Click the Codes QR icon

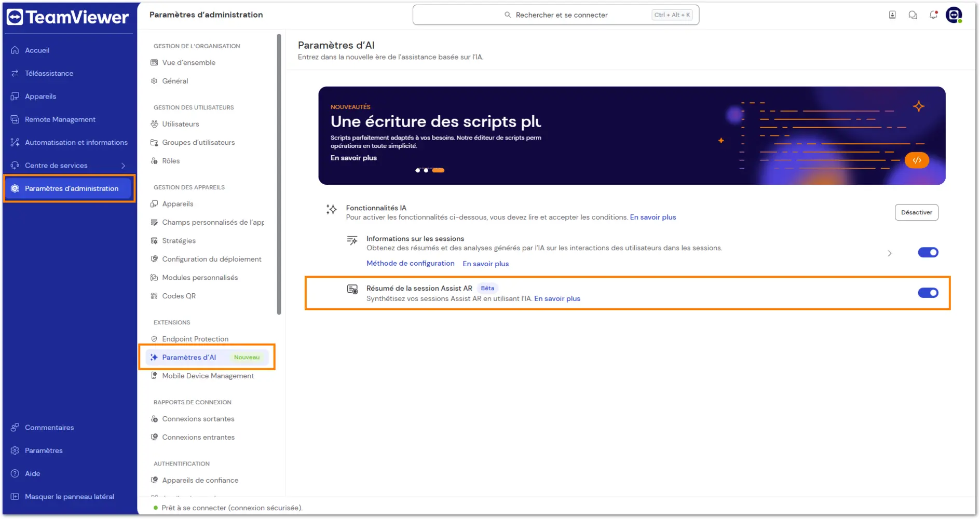point(154,296)
